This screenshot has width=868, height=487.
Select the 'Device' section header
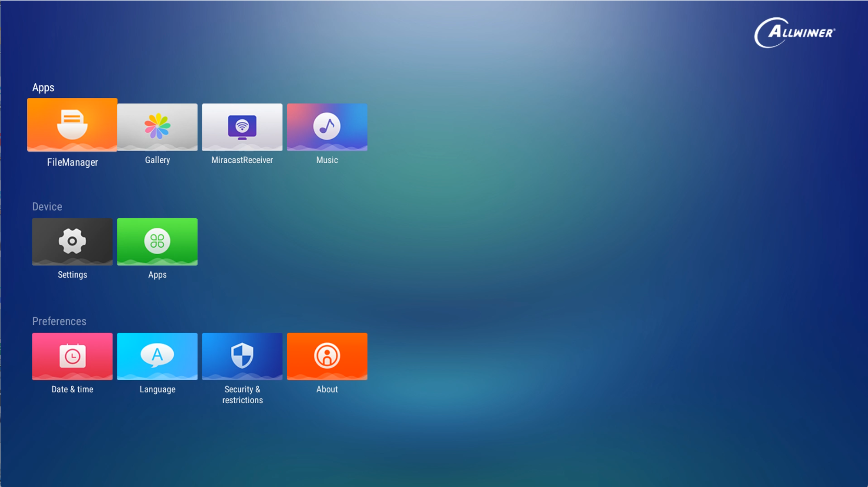pyautogui.click(x=47, y=207)
